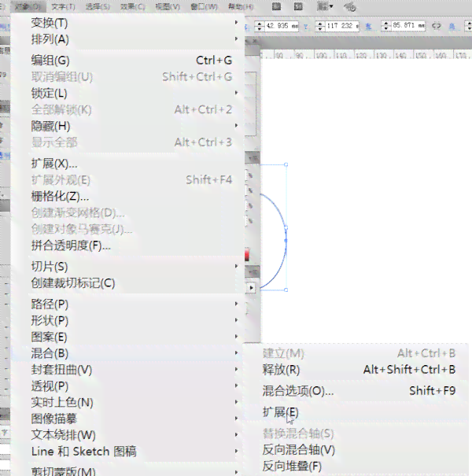Open the 文字(T) menu
Image resolution: width=472 pixels, height=476 pixels.
click(63, 6)
